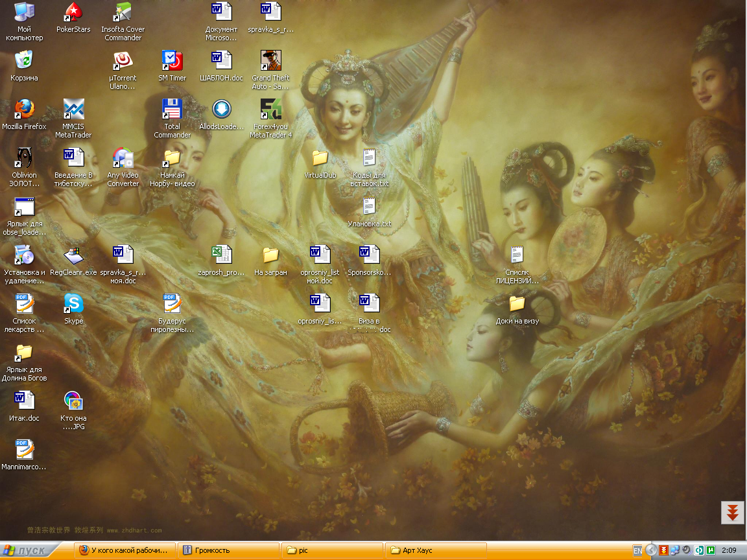747x560 pixels.
Task: Click the green µTorrent tray icon
Action: click(x=711, y=550)
